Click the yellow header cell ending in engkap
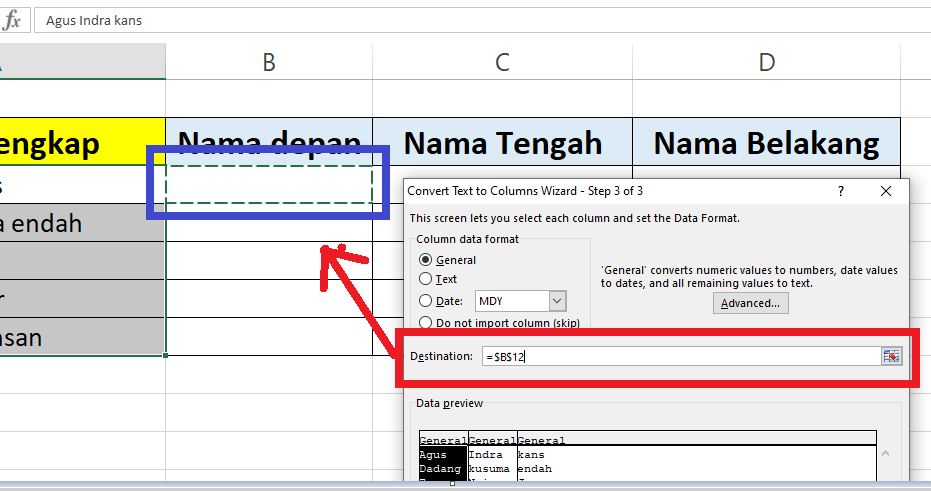The height and width of the screenshot is (491, 931). (83, 142)
